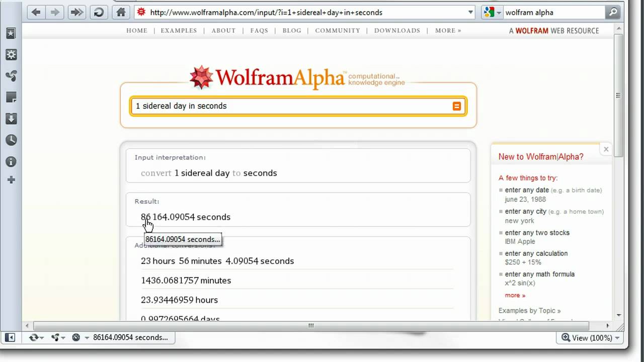644x362 pixels.
Task: Click the '23.93446959 hours' conversion
Action: pos(179,300)
